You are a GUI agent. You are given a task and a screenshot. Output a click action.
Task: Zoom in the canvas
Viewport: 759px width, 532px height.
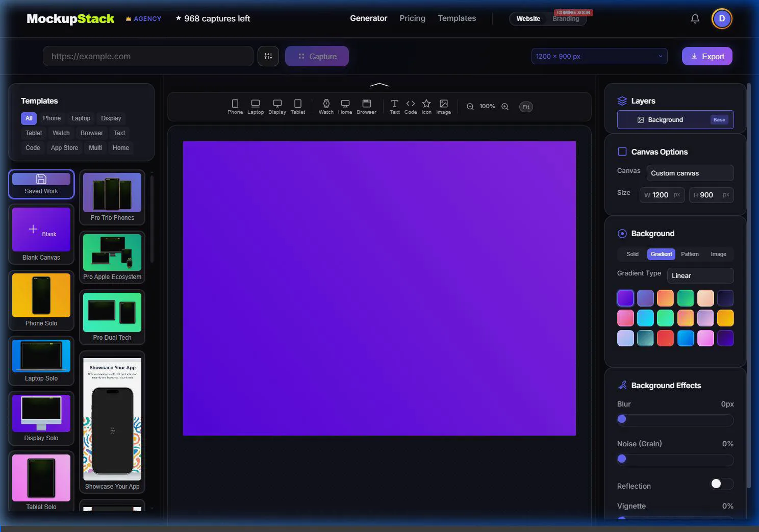[x=505, y=107]
